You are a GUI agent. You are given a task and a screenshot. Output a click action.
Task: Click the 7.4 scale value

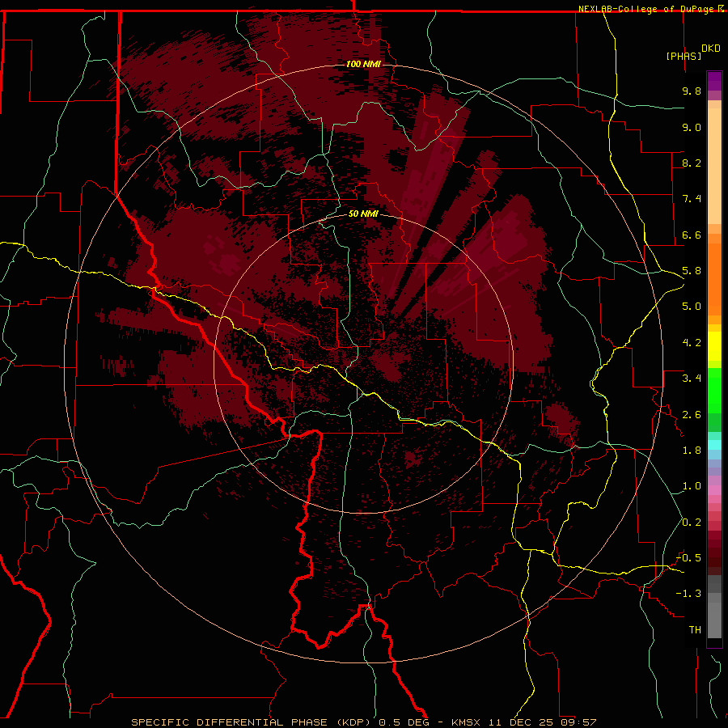click(x=692, y=199)
